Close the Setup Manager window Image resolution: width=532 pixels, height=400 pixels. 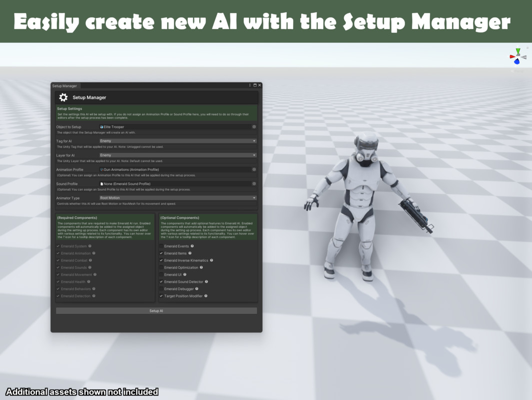(260, 85)
